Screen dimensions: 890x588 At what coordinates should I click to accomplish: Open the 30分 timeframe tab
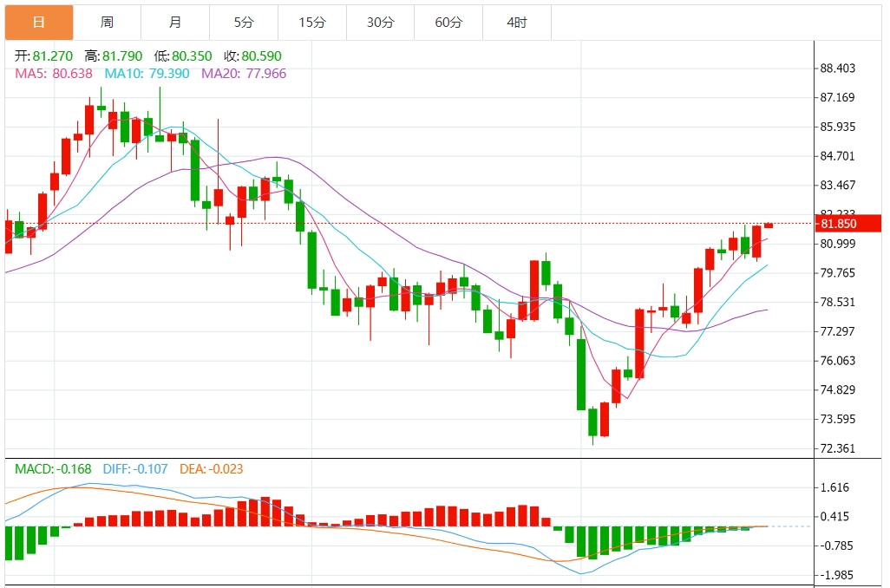click(x=380, y=23)
